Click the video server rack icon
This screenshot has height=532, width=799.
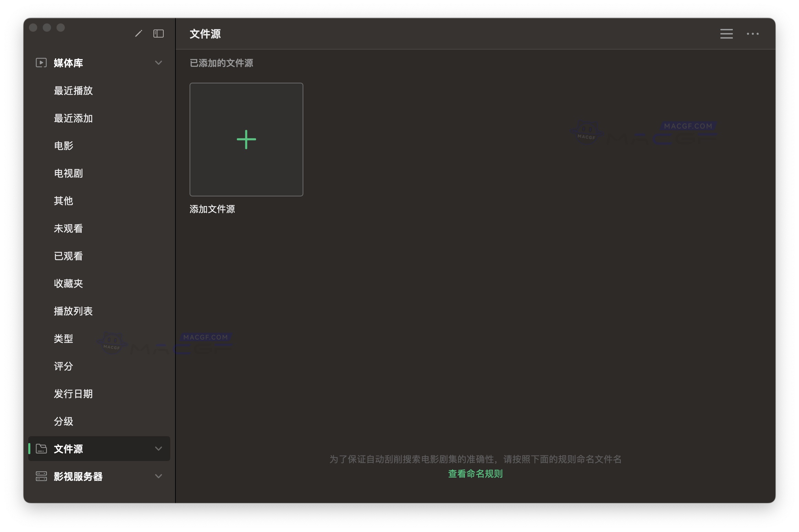click(x=41, y=476)
